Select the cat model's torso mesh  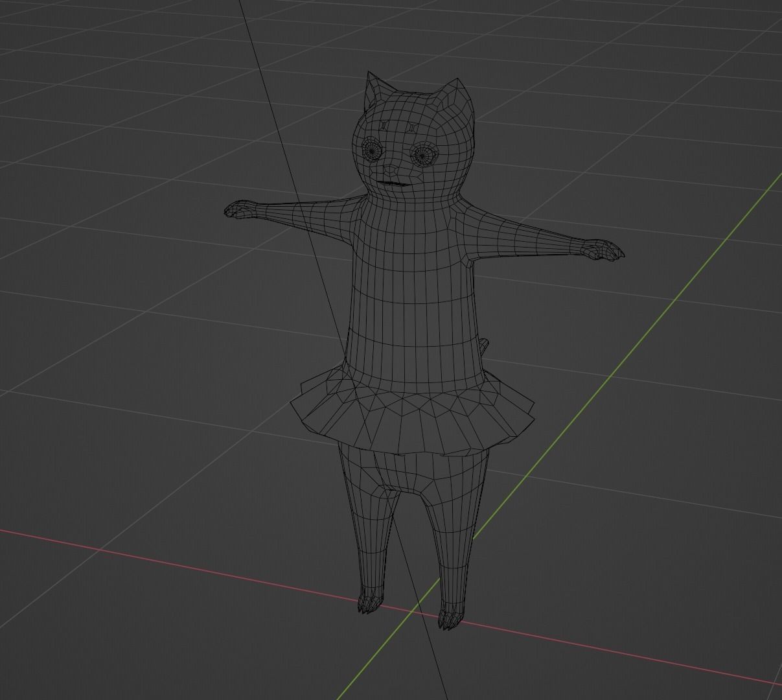tap(415, 292)
